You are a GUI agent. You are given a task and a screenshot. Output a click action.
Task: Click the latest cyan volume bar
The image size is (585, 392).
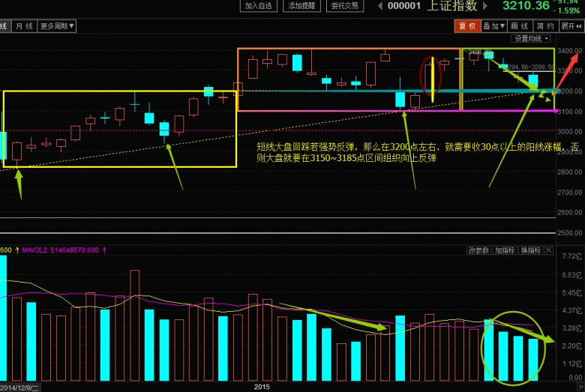point(533,360)
